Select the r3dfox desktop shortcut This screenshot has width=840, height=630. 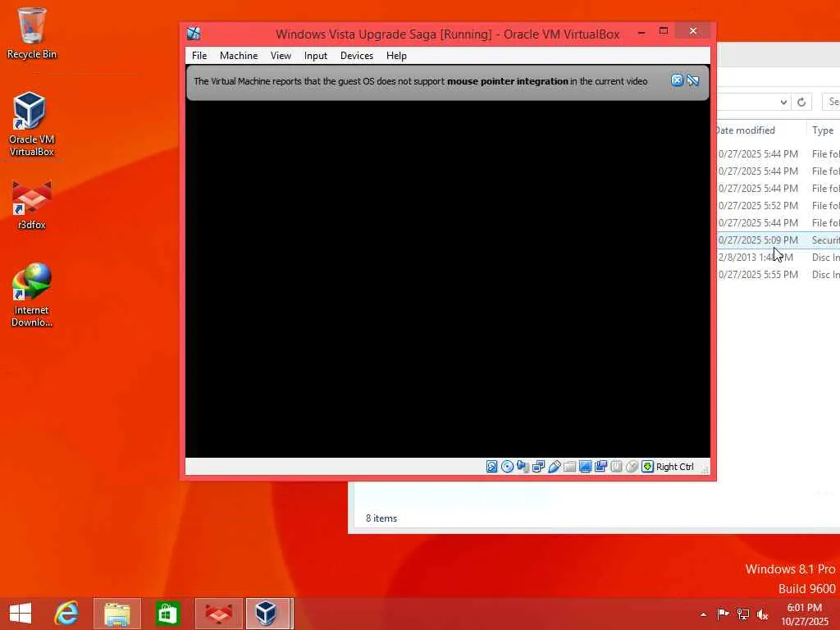click(x=32, y=206)
